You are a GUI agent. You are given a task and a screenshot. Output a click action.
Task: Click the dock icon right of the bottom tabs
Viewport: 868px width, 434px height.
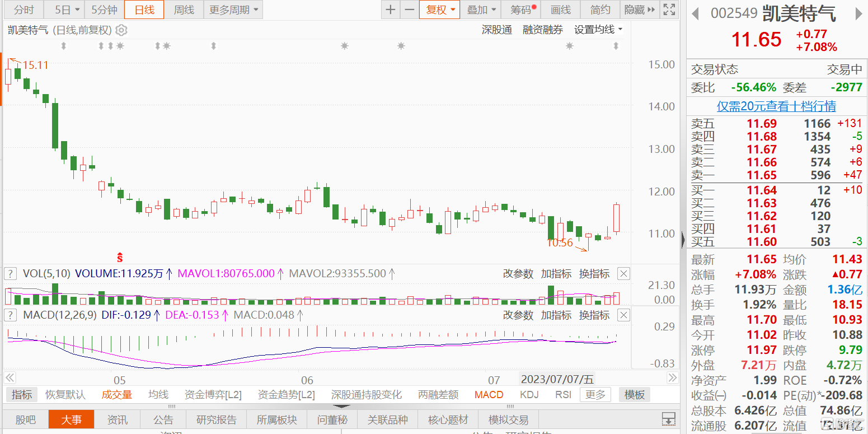point(668,419)
